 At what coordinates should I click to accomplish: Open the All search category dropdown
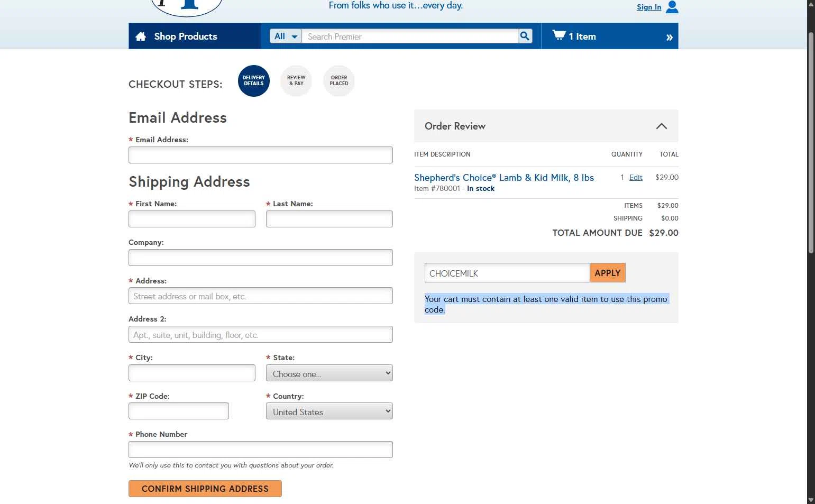coord(286,36)
